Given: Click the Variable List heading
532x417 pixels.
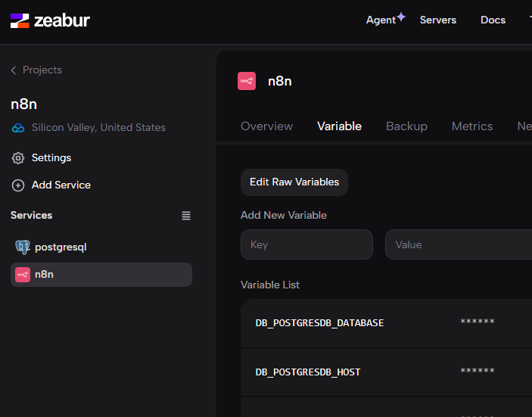Looking at the screenshot, I should point(270,285).
